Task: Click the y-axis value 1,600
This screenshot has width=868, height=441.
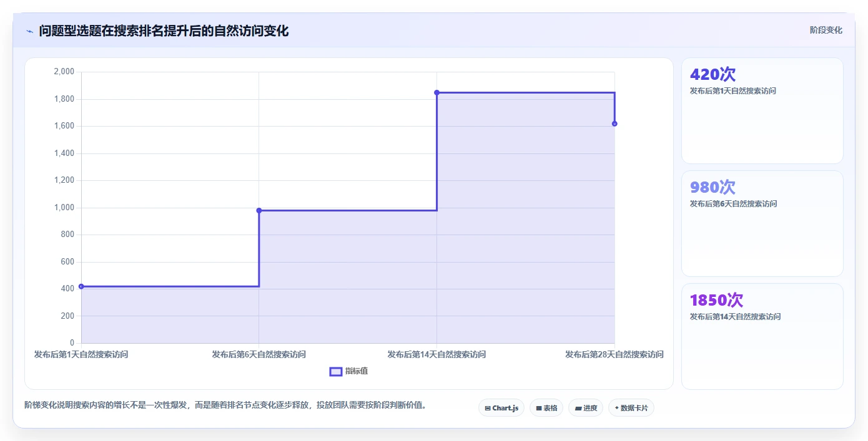Action: [64, 126]
